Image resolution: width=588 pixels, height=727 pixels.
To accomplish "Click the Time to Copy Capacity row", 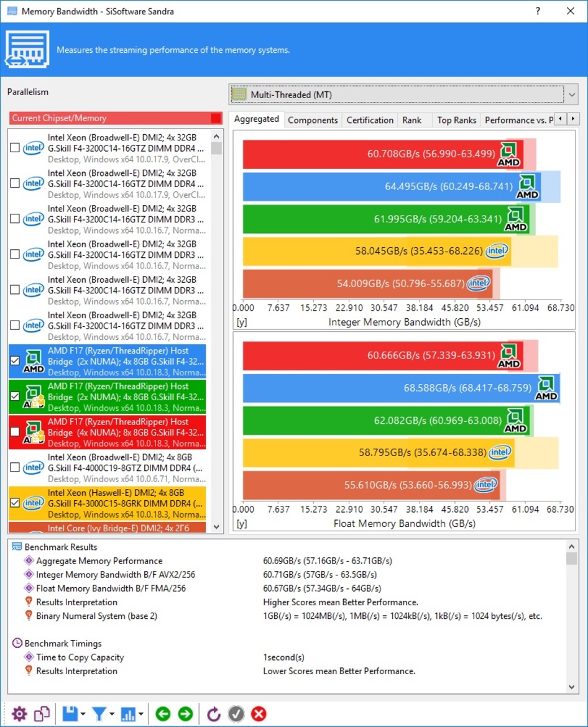I will [287, 657].
